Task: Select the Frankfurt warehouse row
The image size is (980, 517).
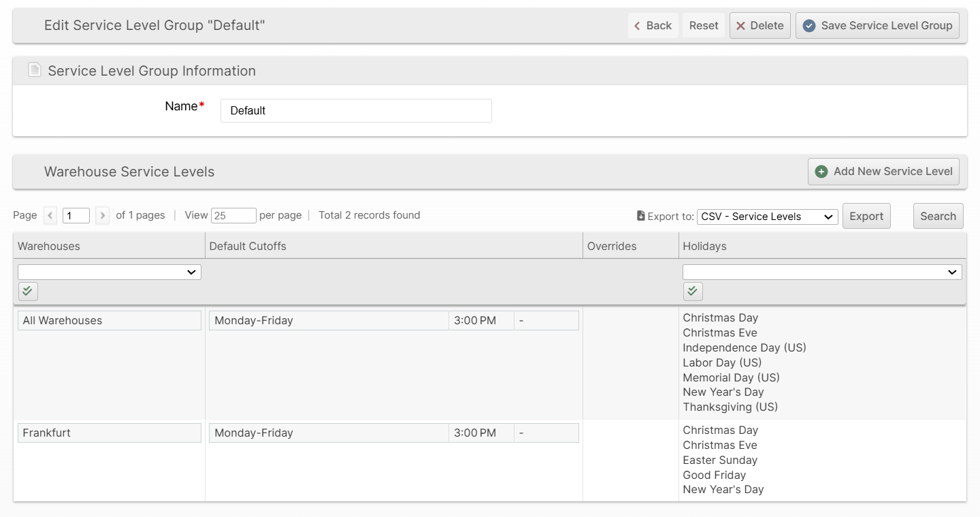Action: click(x=109, y=433)
